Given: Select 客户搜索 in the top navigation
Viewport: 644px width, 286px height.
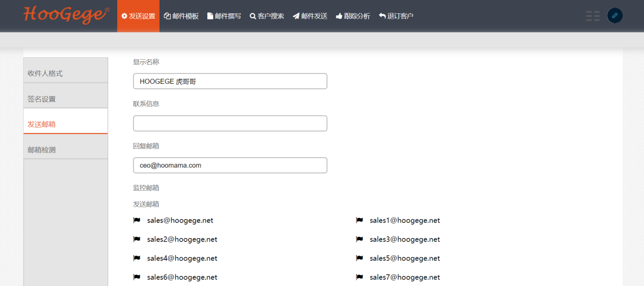Looking at the screenshot, I should click(x=267, y=16).
